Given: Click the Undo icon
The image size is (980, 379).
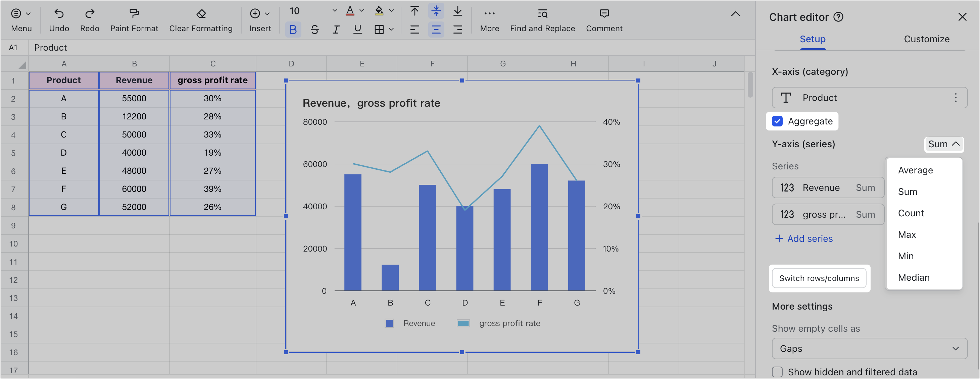Looking at the screenshot, I should (59, 14).
